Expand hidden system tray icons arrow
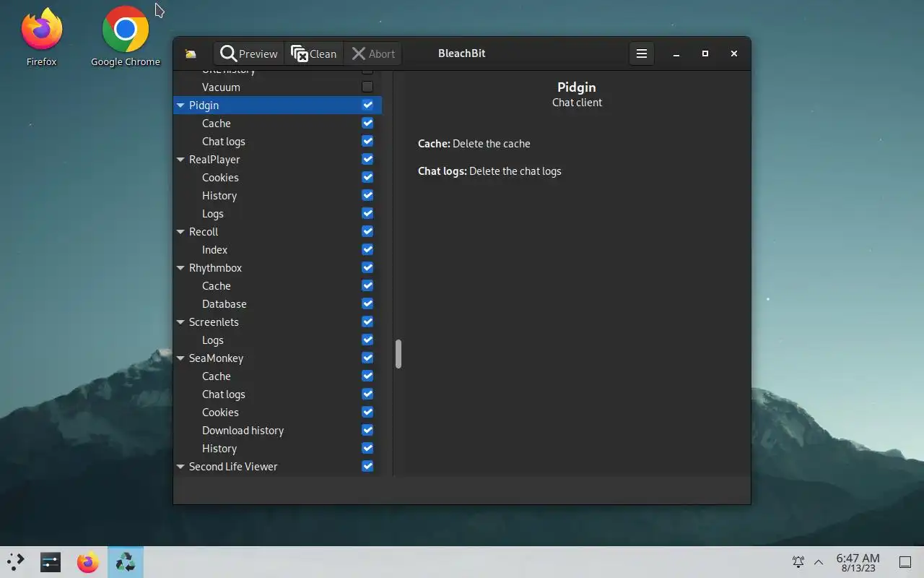Screen dimensions: 924x578 click(819, 562)
